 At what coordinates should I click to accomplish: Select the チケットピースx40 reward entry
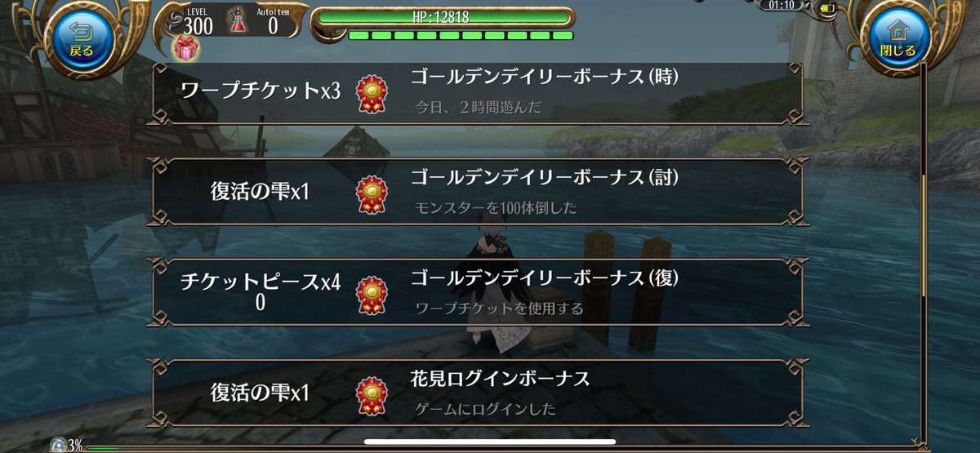point(479,293)
